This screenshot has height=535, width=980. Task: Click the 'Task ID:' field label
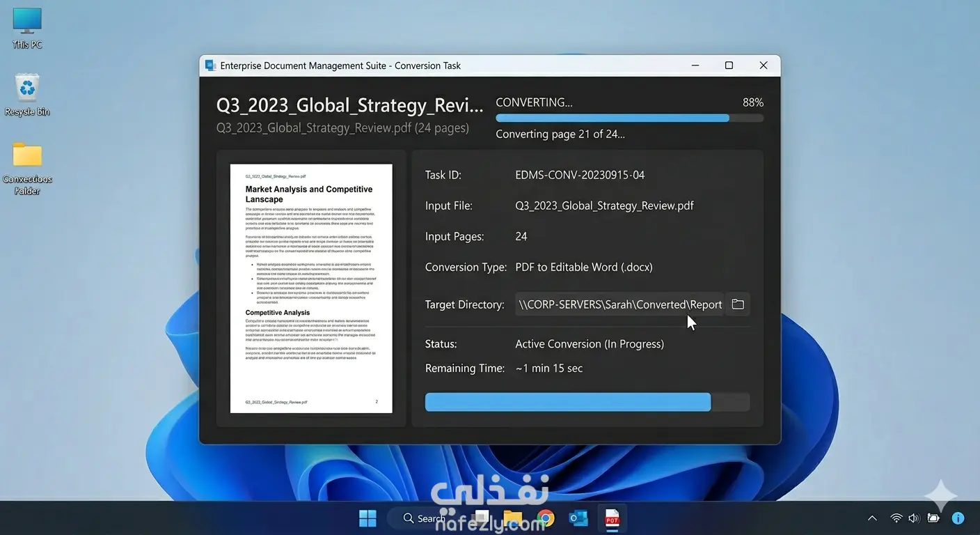click(x=443, y=175)
